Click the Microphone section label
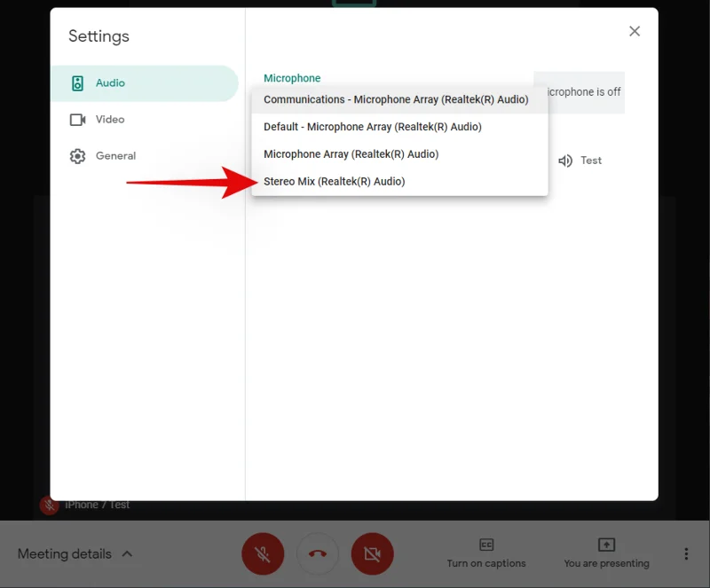This screenshot has width=710, height=588. (292, 78)
